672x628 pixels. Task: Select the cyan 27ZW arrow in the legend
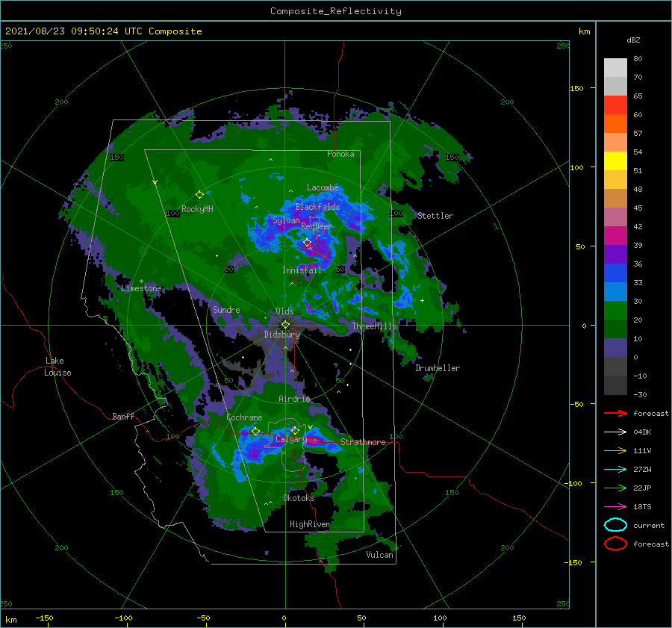click(x=615, y=470)
